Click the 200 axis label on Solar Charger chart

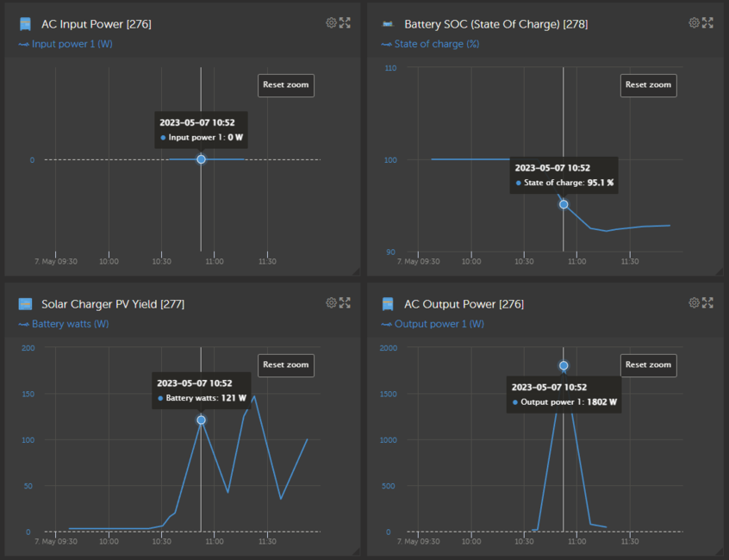[28, 348]
